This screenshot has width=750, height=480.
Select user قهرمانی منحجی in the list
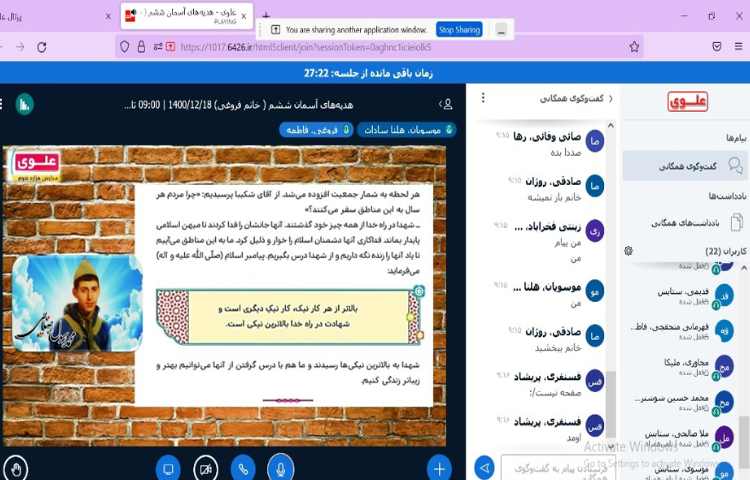pos(682,332)
